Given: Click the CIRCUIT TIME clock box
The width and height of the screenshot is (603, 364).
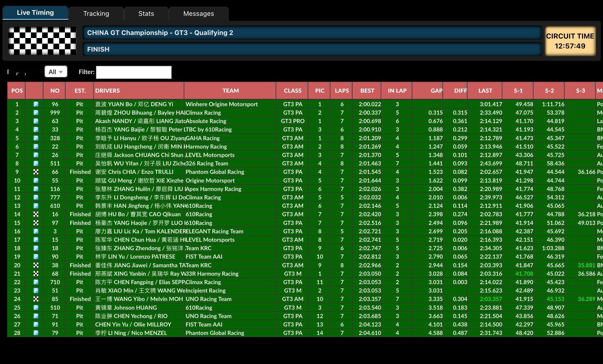Looking at the screenshot, I should tap(570, 41).
